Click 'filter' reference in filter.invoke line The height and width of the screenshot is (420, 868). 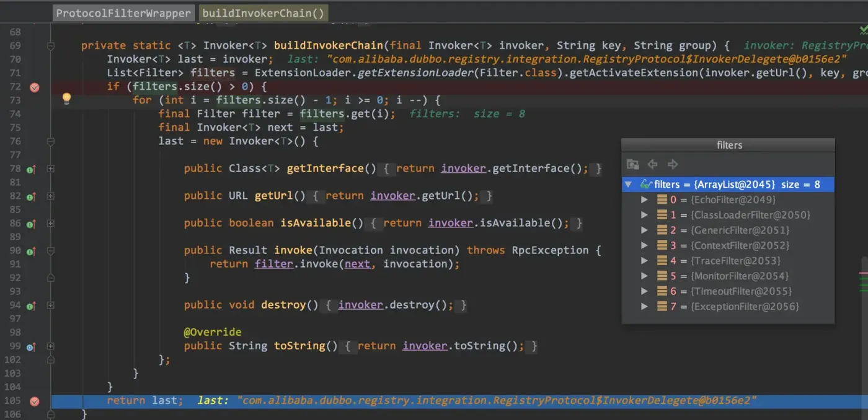[274, 264]
